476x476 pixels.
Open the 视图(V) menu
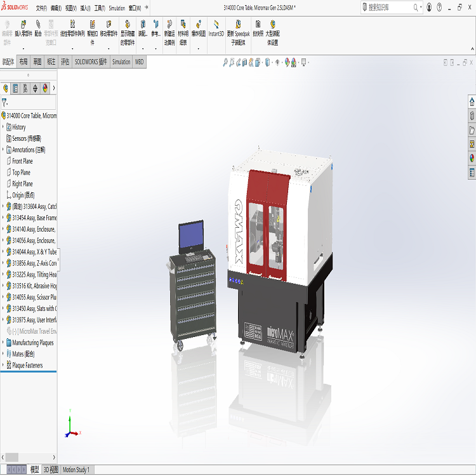[x=70, y=8]
